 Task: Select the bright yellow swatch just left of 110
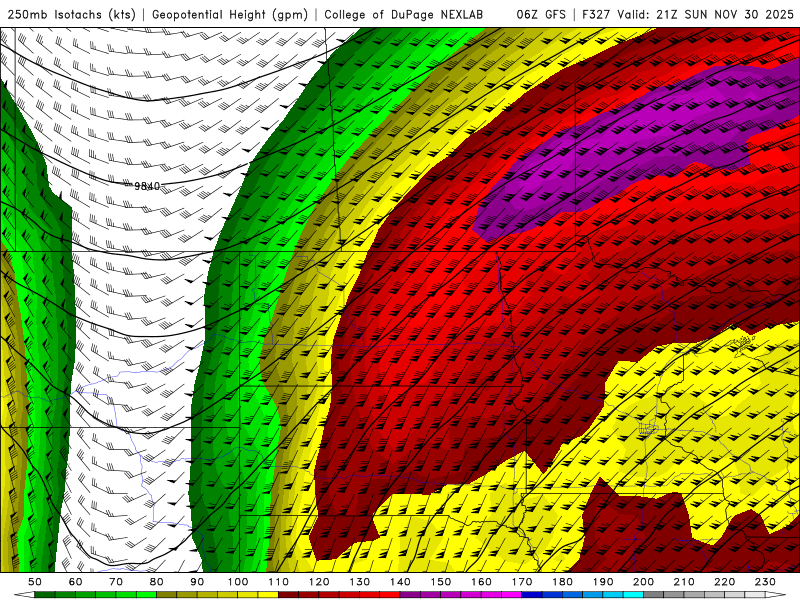268,594
